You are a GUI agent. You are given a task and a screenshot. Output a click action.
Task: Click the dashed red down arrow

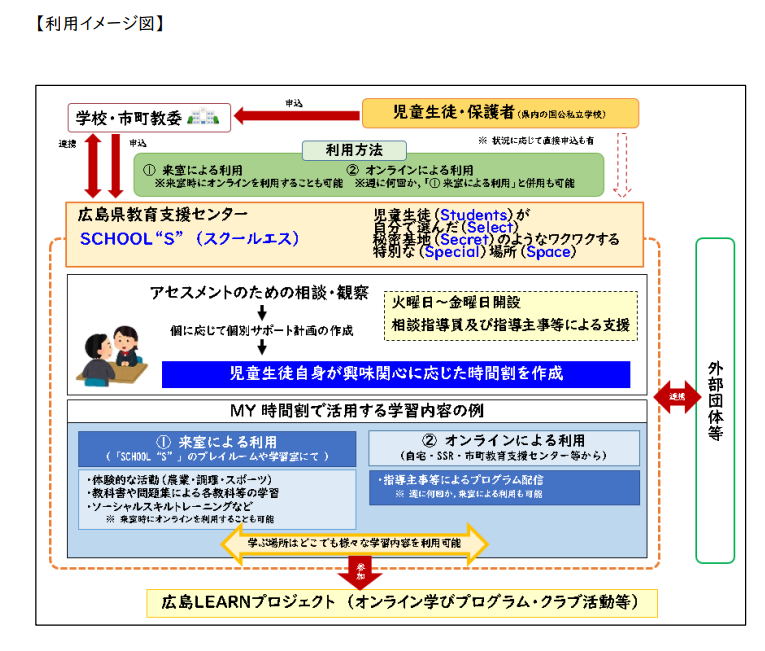point(624,163)
